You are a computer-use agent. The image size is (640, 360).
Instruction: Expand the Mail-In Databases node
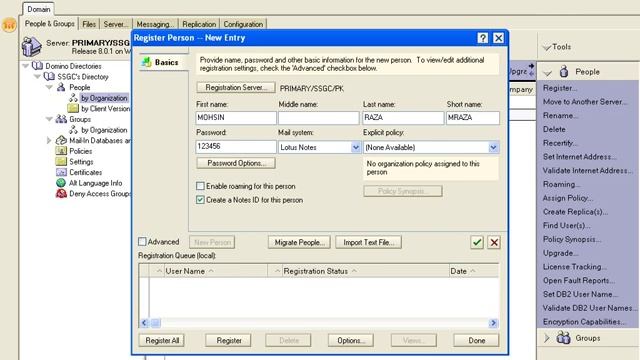pos(49,140)
